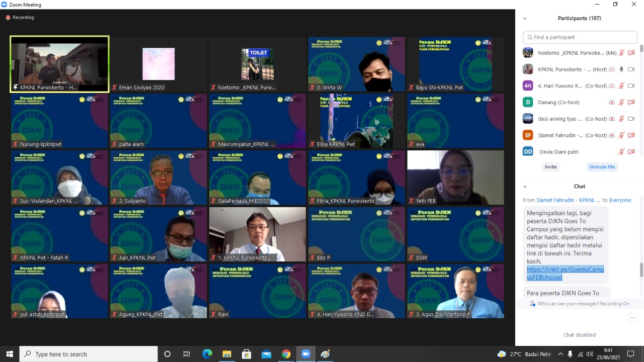Expand hidden system tray icons in the taskbar
Image resolution: width=644 pixels, height=362 pixels.
click(560, 354)
